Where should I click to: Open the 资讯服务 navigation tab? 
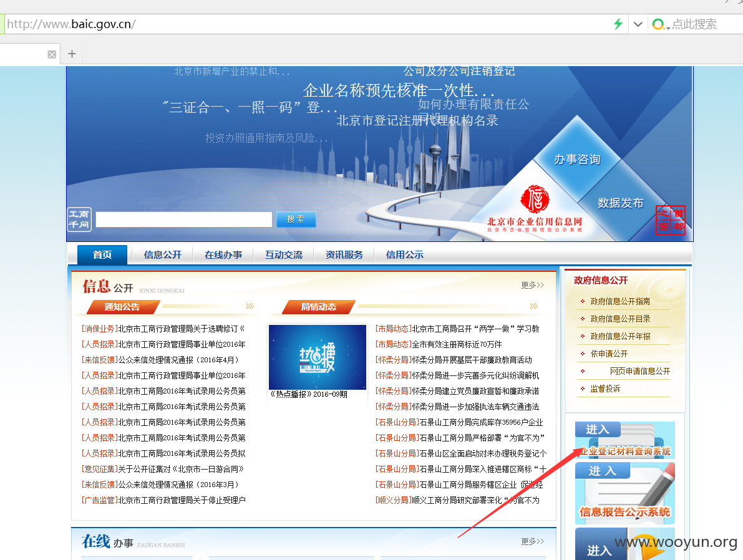click(x=344, y=255)
